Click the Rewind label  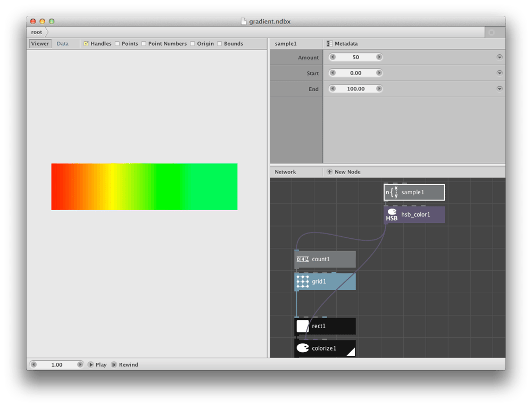pos(129,364)
